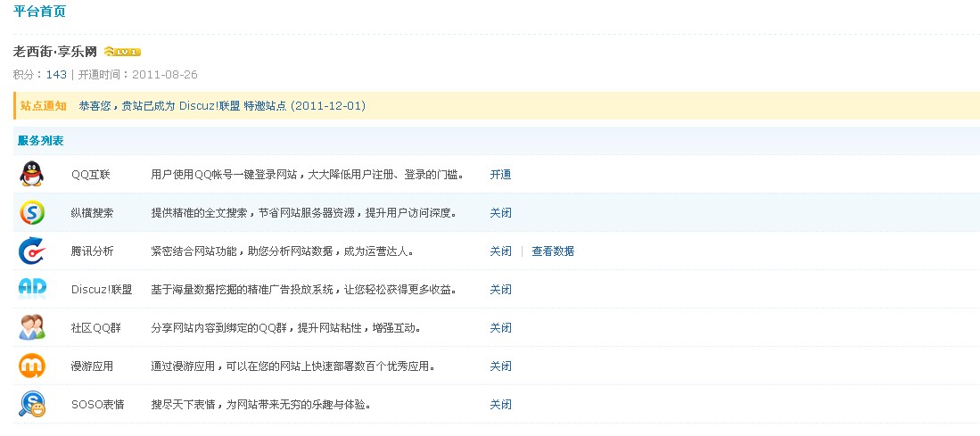Viewport: 980px width, 436px height.
Task: Click the Discuz!联盟 AD icon
Action: (32, 288)
